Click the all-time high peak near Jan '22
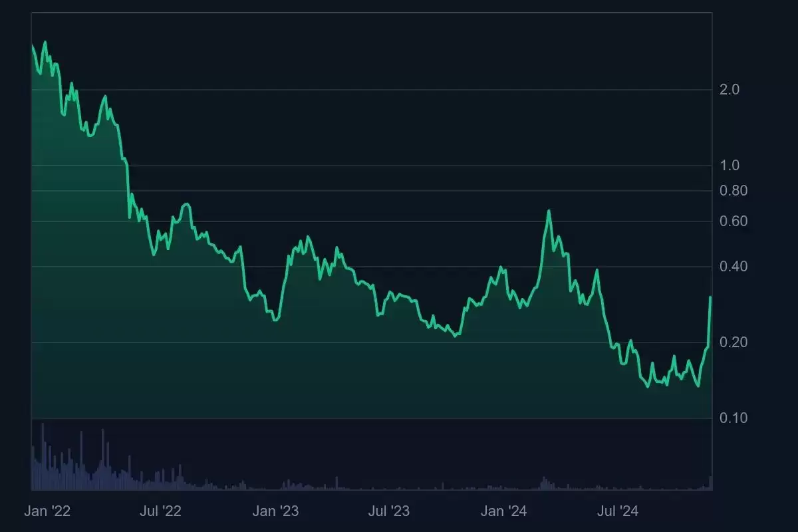The width and height of the screenshot is (798, 532). point(45,42)
